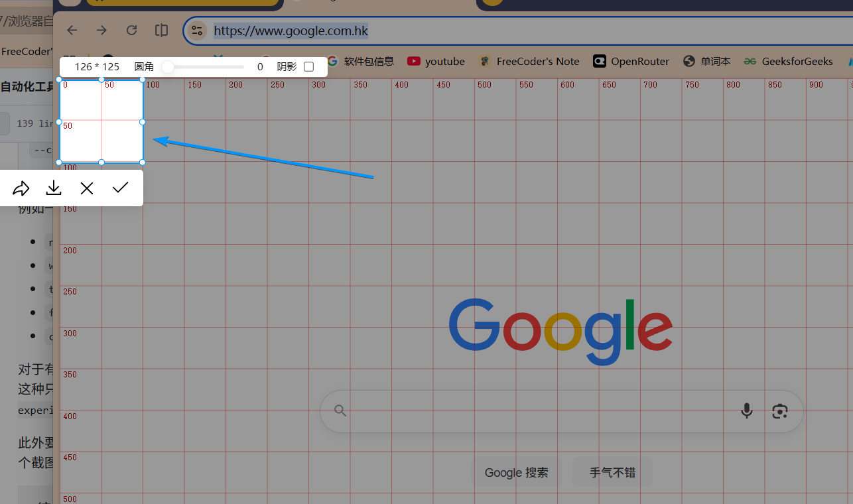The width and height of the screenshot is (853, 504).
Task: Enable the 阴影 shadow checkbox
Action: point(308,67)
